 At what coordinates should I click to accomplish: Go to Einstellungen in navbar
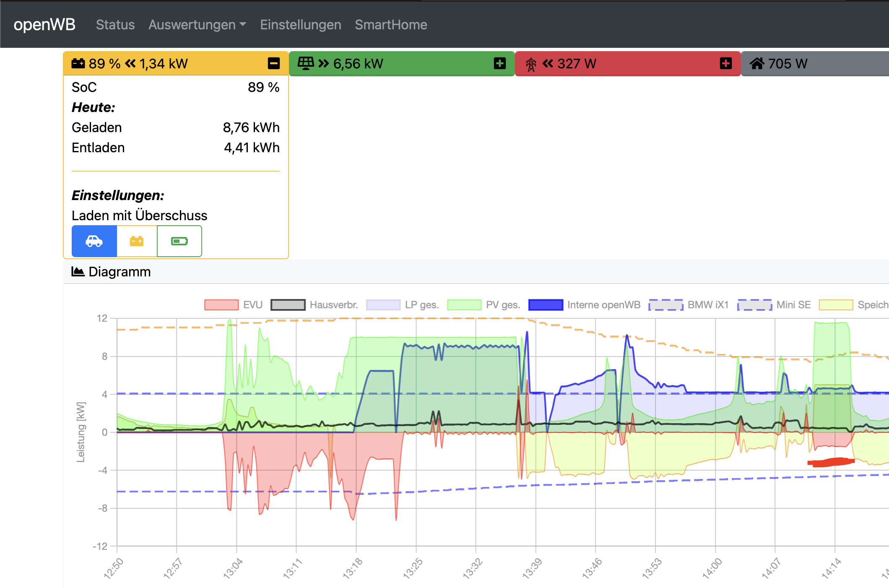pyautogui.click(x=300, y=25)
